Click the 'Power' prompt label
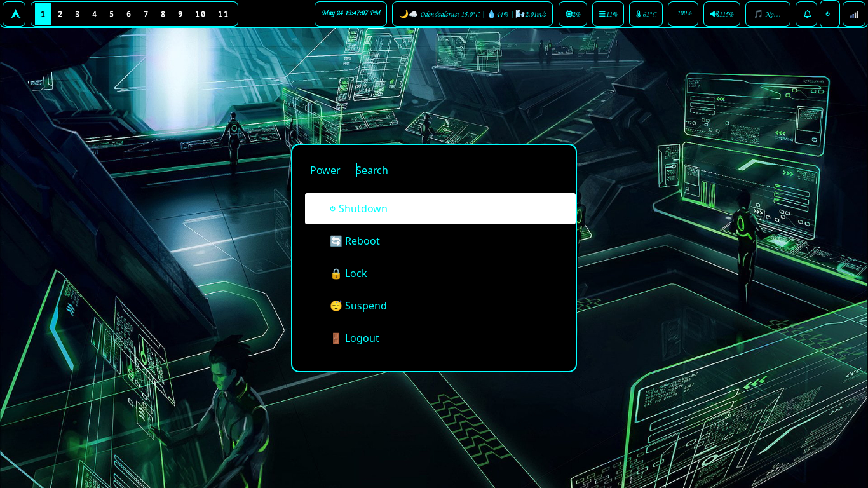Screen dimensions: 868x488 [325, 170]
